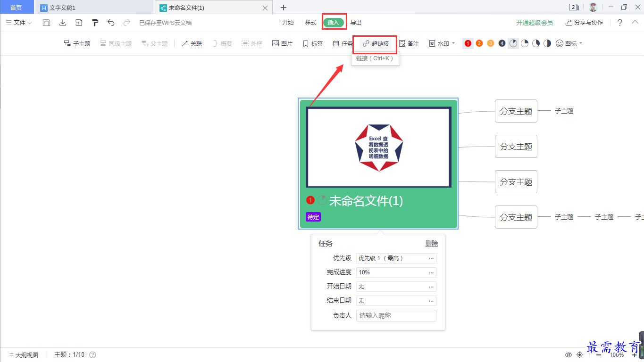This screenshot has width=644, height=362.
Task: Open the 首页 home tab
Action: coord(16,8)
